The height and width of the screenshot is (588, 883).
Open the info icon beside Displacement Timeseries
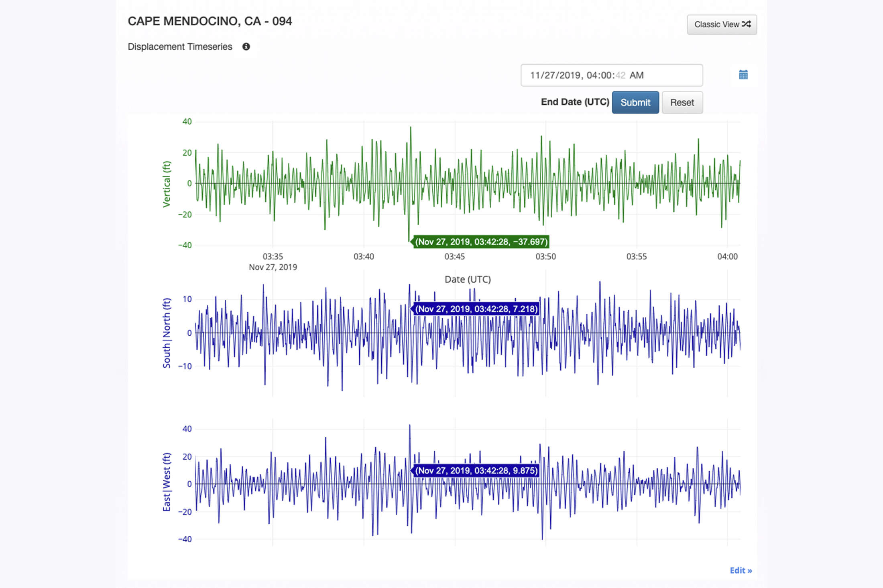[x=246, y=47]
